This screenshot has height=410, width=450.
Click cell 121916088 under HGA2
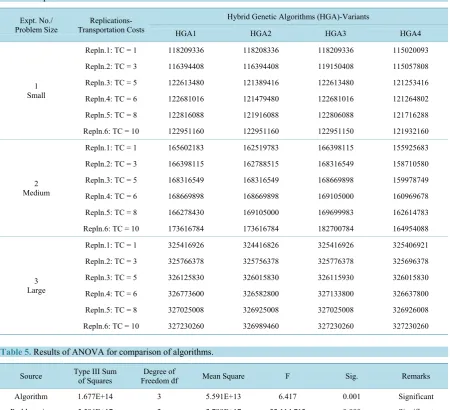pyautogui.click(x=261, y=115)
